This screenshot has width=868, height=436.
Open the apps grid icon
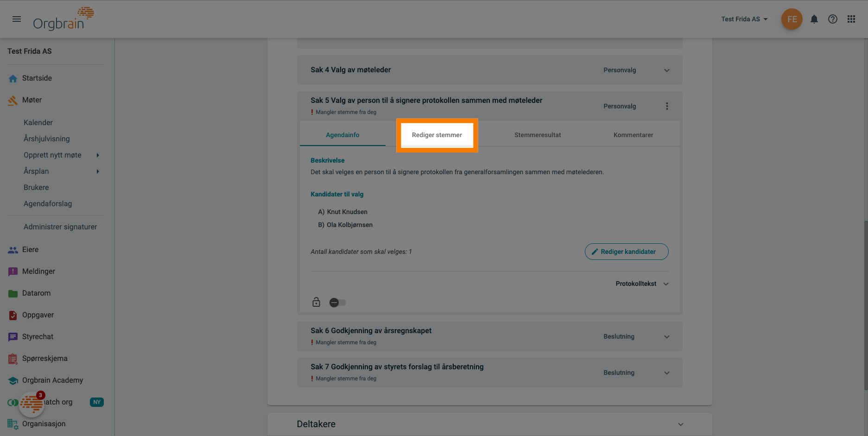[851, 19]
